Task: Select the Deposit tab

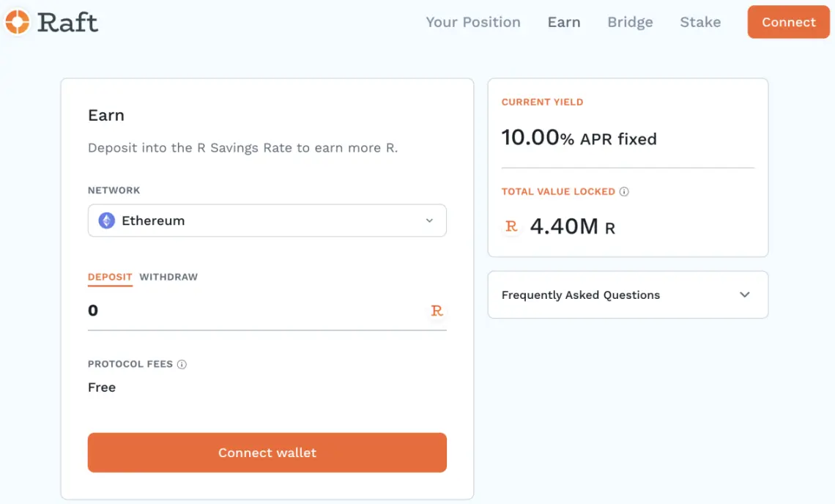Action: click(110, 277)
